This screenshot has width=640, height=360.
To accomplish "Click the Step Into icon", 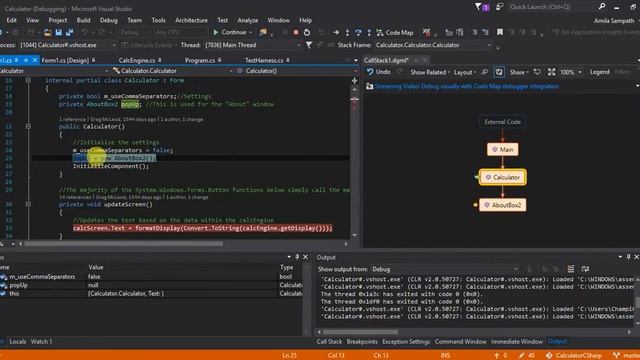I will (x=347, y=33).
